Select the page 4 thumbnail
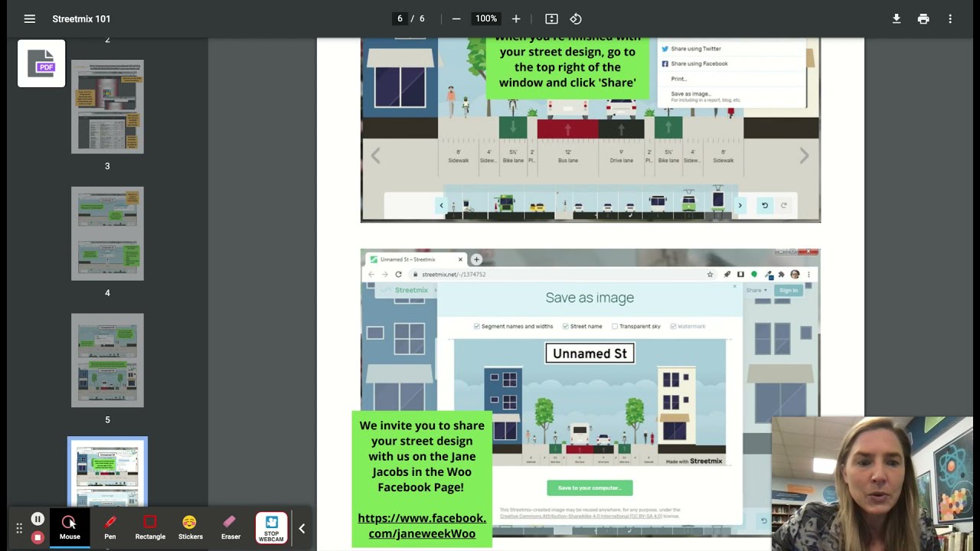Screen dimensions: 980x551 [107, 233]
